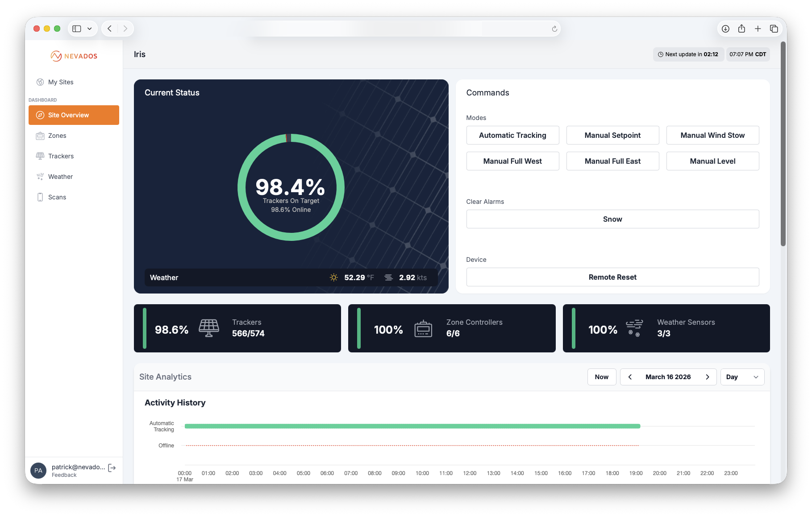Click the Weather Sensors snowflake icon
Image resolution: width=812 pixels, height=517 pixels.
pos(634,328)
